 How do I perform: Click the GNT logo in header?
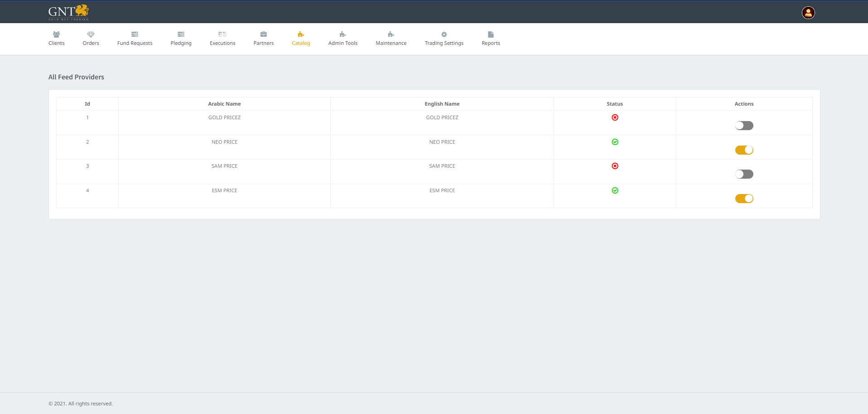(x=68, y=12)
